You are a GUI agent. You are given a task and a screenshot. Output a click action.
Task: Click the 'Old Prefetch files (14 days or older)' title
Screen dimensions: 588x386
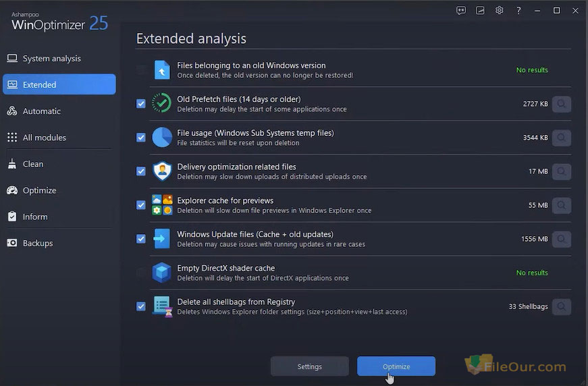pos(238,99)
